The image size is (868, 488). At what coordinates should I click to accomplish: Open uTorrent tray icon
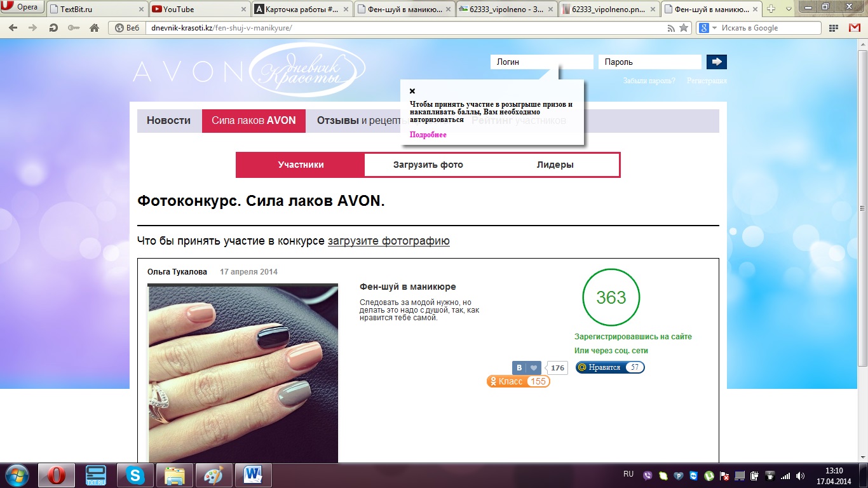pos(708,475)
